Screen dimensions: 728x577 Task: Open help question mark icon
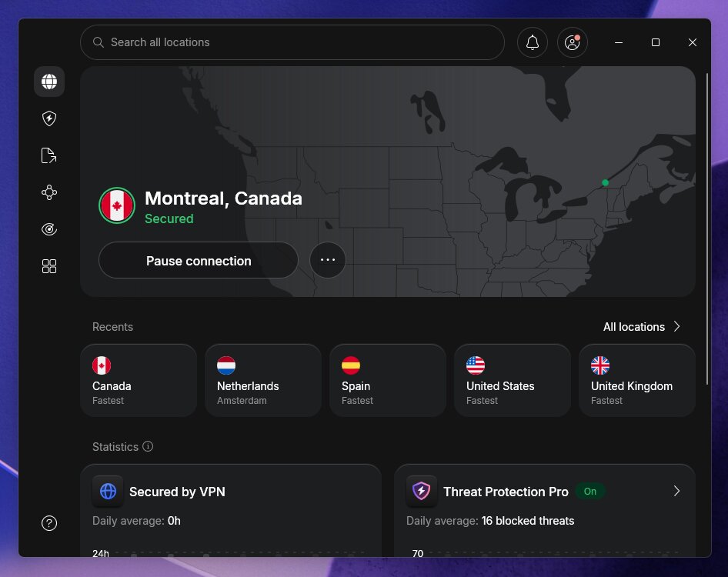[x=49, y=523]
